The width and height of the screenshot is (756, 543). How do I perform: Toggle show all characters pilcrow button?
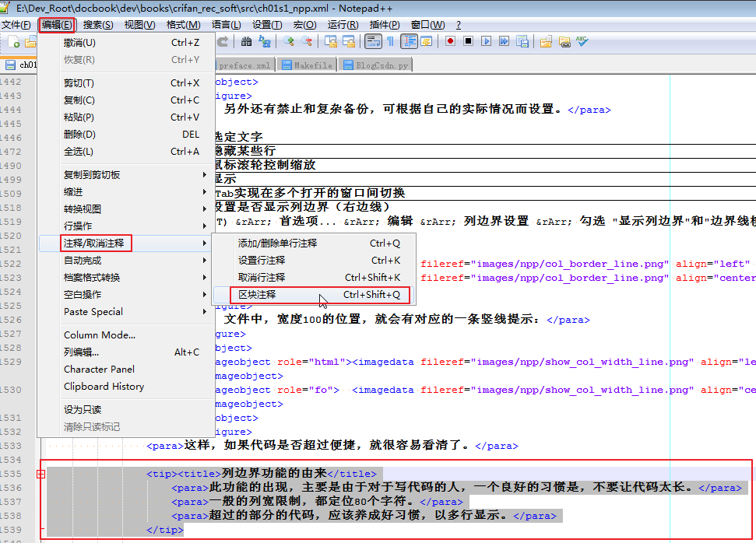[x=390, y=41]
